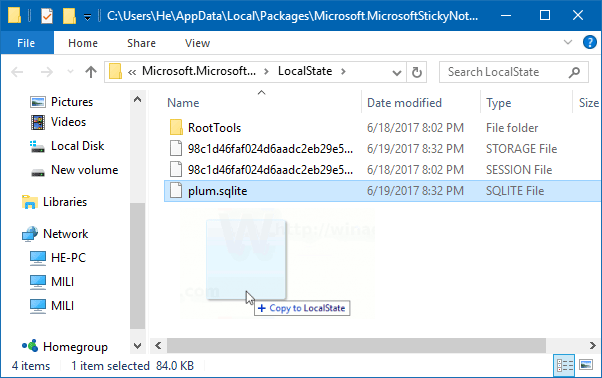Switch to the View ribbon tab
This screenshot has width=602, height=378.
[x=197, y=43]
